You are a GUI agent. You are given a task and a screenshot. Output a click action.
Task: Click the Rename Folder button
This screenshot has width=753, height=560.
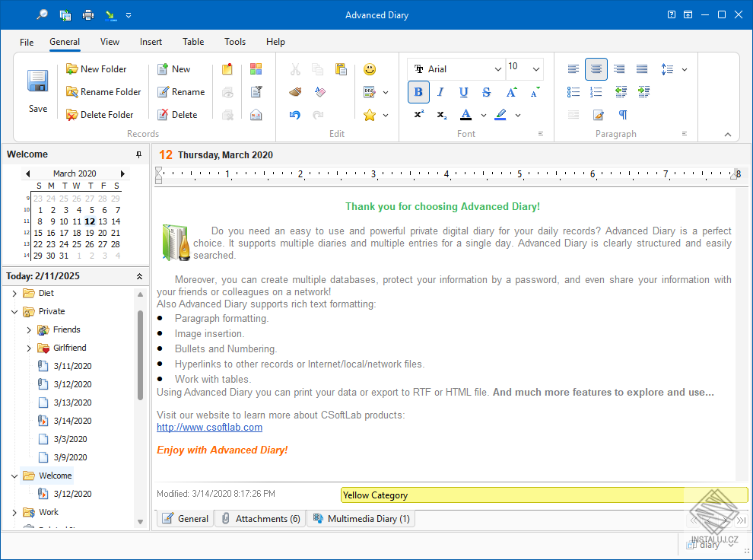coord(103,92)
